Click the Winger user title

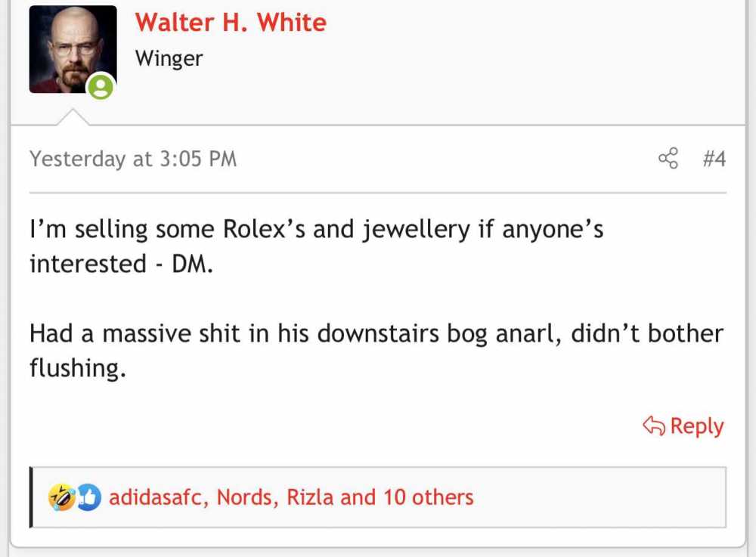pyautogui.click(x=169, y=59)
